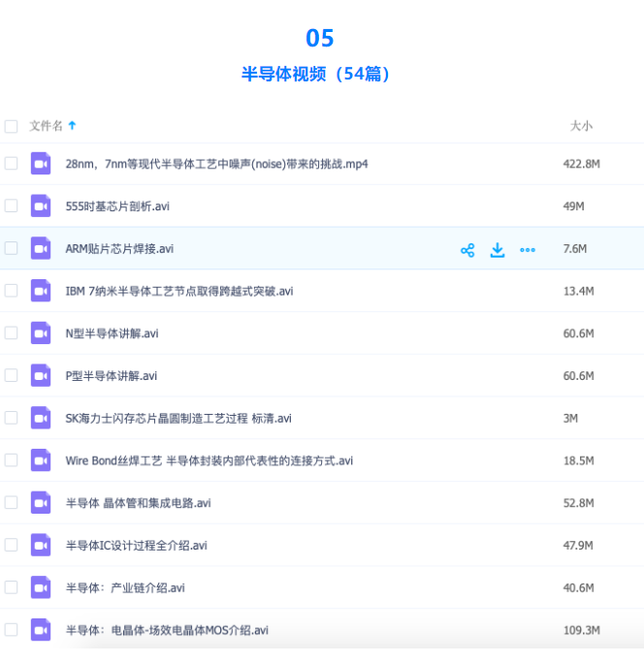Open SK海力士闪存芯片晶圆制造工艺过程 video
This screenshot has height=663, width=644.
(178, 419)
